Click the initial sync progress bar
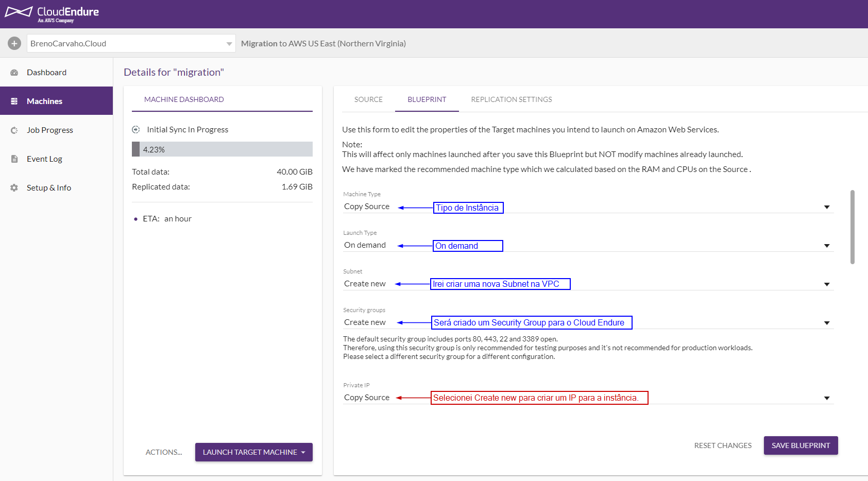The height and width of the screenshot is (481, 868). [x=222, y=149]
